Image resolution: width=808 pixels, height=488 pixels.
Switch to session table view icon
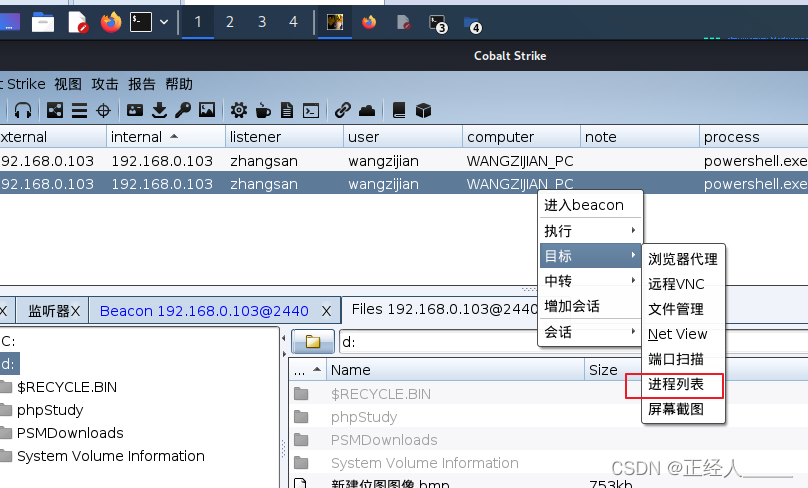[x=79, y=110]
